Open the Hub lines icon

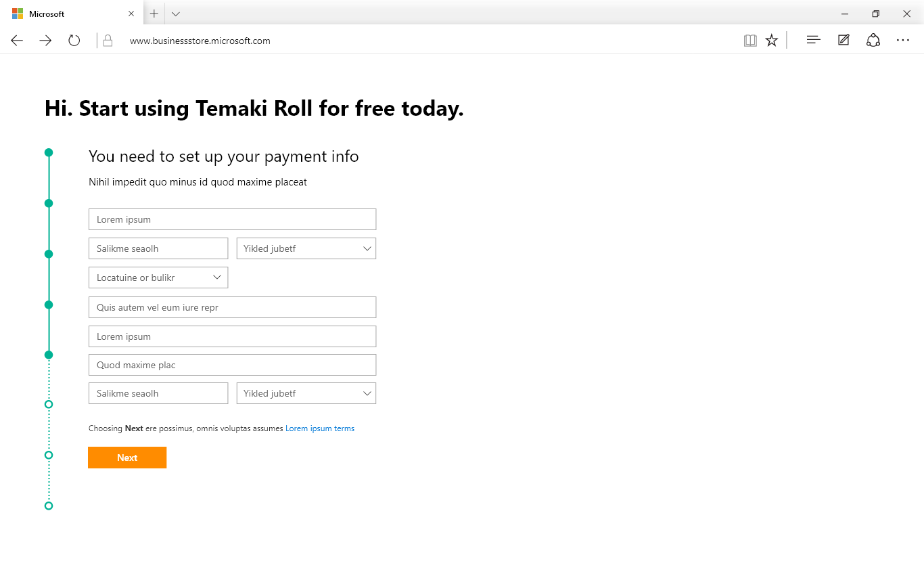[x=814, y=41]
